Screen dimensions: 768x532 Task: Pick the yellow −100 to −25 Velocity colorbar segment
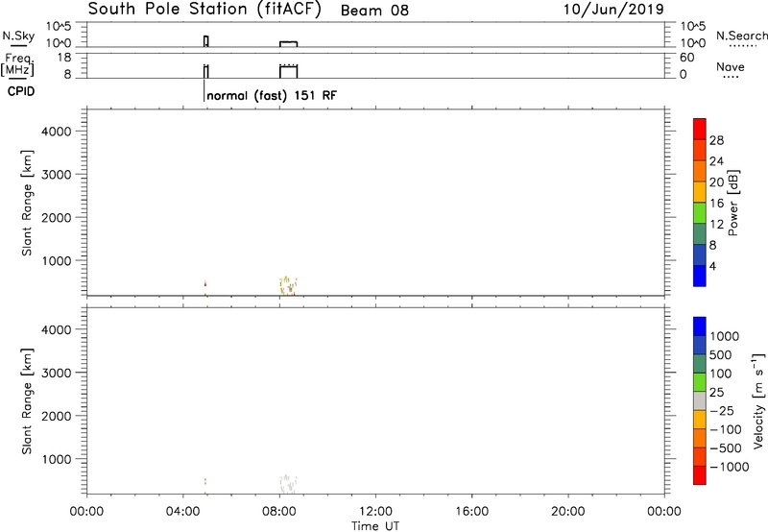pyautogui.click(x=700, y=420)
